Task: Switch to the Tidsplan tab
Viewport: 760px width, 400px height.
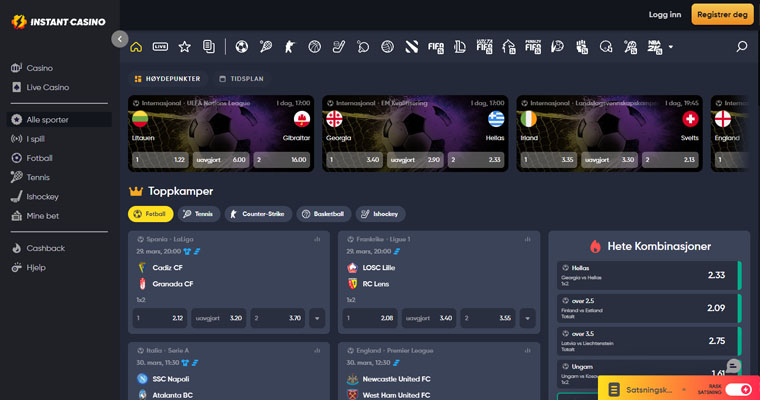Action: tap(241, 79)
